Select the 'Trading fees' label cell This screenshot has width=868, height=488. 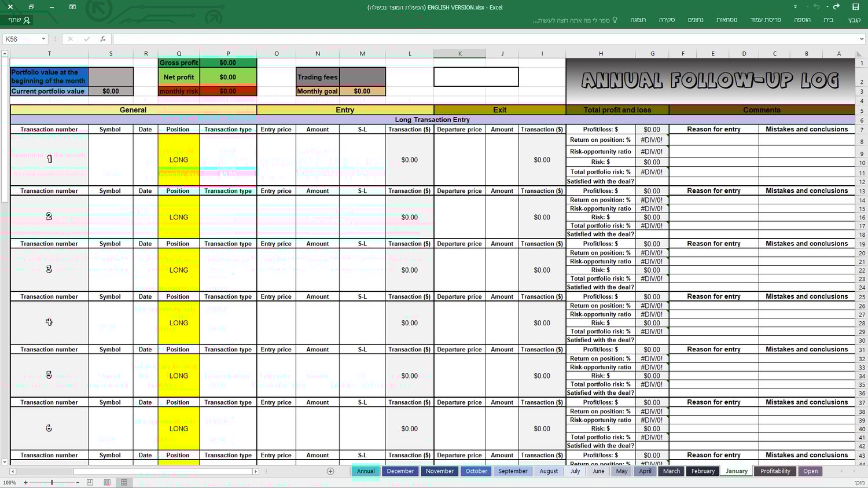318,77
